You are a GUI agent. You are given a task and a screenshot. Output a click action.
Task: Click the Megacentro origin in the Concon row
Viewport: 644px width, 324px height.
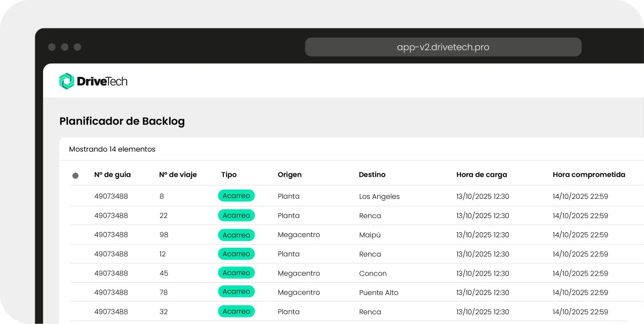(299, 273)
